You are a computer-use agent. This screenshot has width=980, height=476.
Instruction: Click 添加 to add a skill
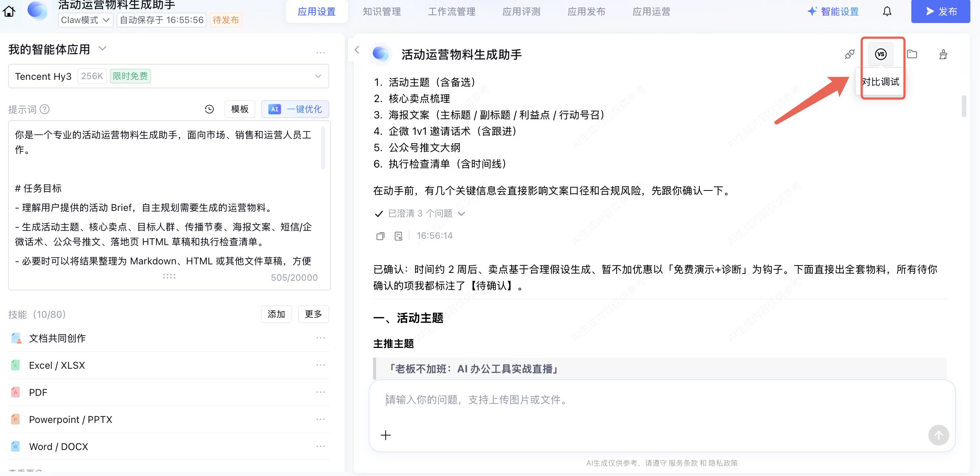point(276,314)
